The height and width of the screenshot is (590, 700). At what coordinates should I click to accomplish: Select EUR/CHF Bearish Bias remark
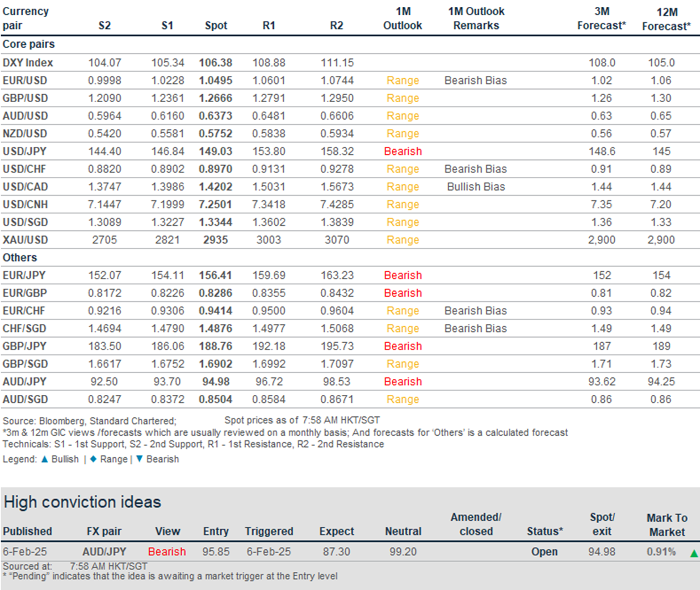point(476,311)
